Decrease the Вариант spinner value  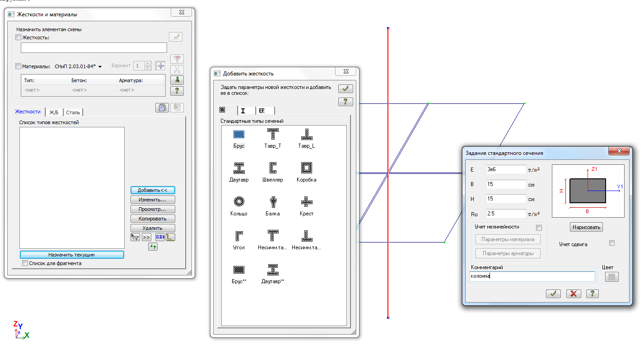click(x=148, y=68)
